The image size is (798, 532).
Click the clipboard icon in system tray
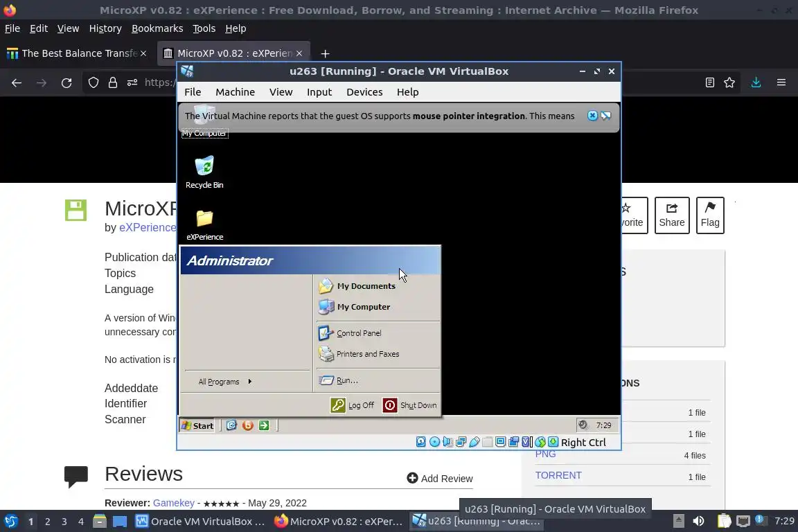724,521
